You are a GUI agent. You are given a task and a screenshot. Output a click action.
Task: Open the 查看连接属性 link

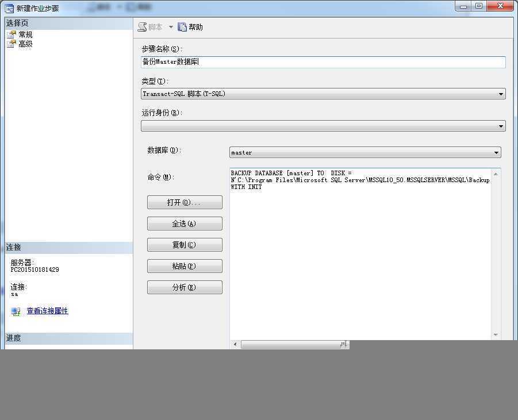(47, 311)
